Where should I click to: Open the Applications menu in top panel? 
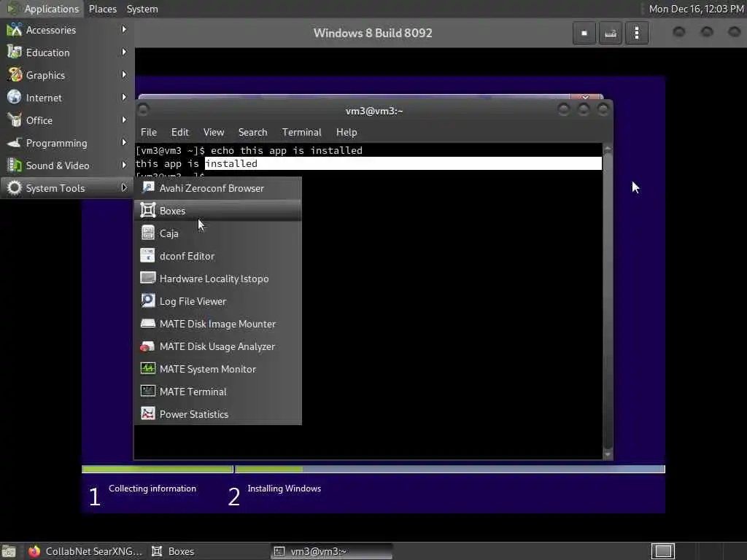(43, 9)
